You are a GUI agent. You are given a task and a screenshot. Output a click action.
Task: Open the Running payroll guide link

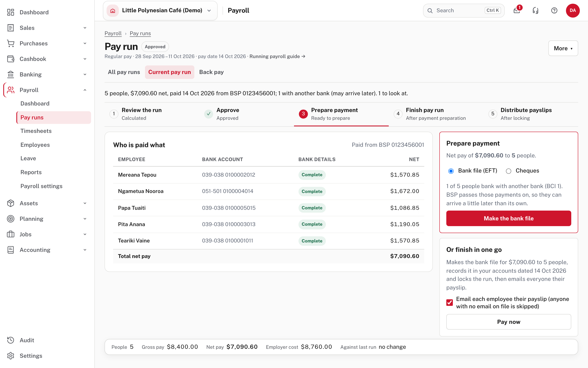(277, 56)
